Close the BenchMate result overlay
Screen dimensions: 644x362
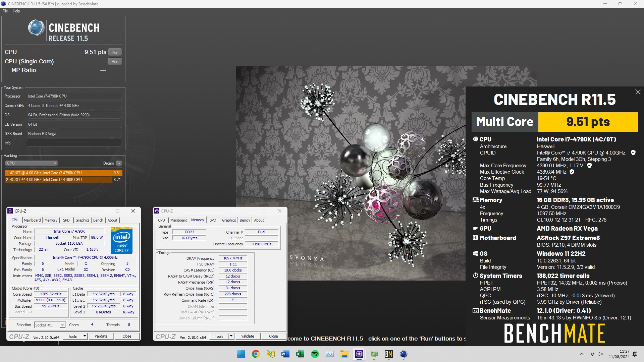point(638,92)
